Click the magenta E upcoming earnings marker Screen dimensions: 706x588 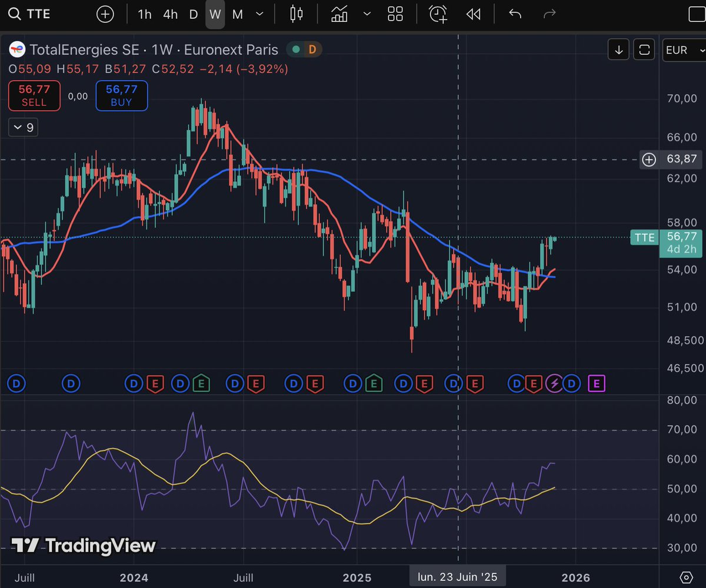597,384
